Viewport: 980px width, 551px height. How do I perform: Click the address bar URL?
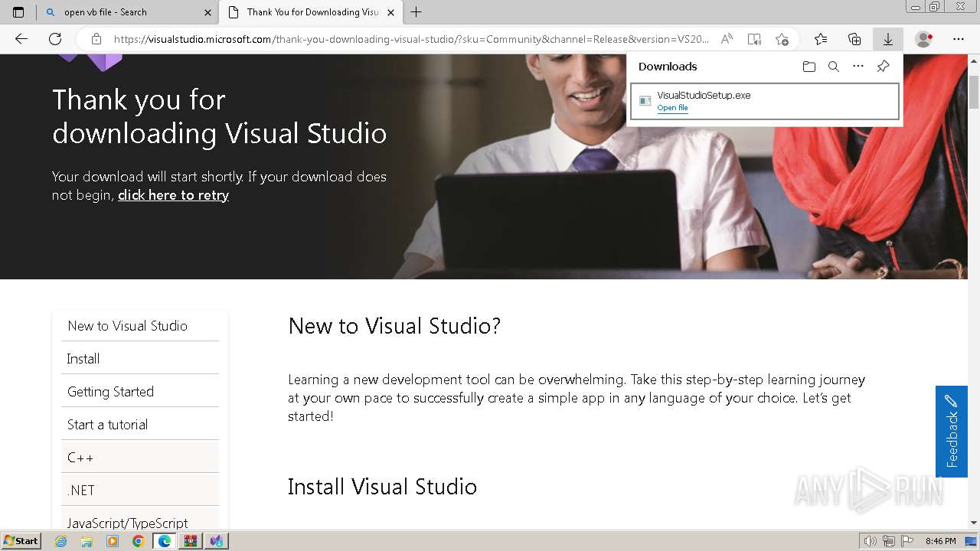412,39
